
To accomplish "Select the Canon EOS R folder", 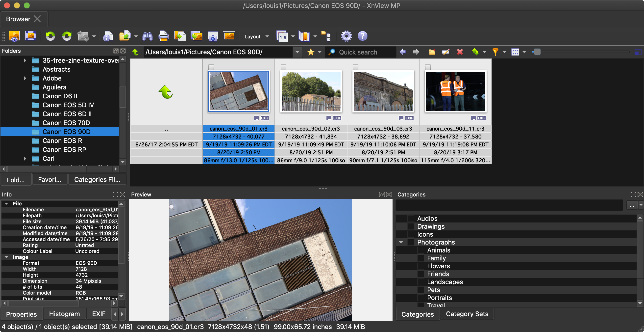I will pyautogui.click(x=62, y=141).
